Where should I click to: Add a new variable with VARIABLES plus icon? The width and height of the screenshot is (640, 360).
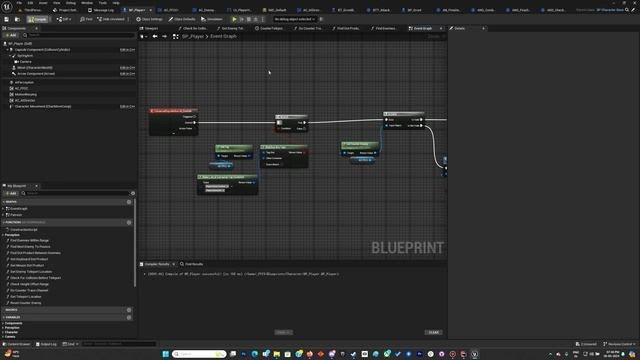pyautogui.click(x=129, y=317)
